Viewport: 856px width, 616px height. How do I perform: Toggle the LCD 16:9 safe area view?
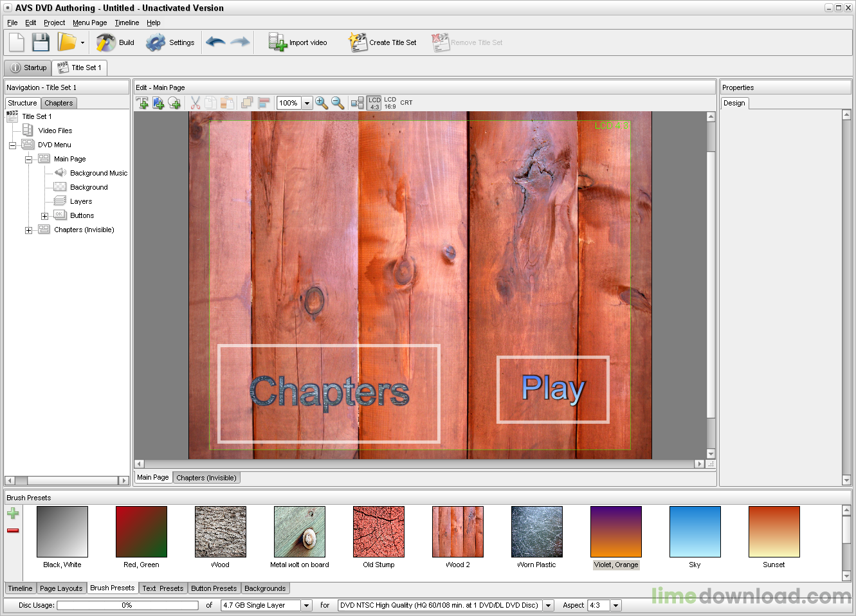pyautogui.click(x=390, y=103)
